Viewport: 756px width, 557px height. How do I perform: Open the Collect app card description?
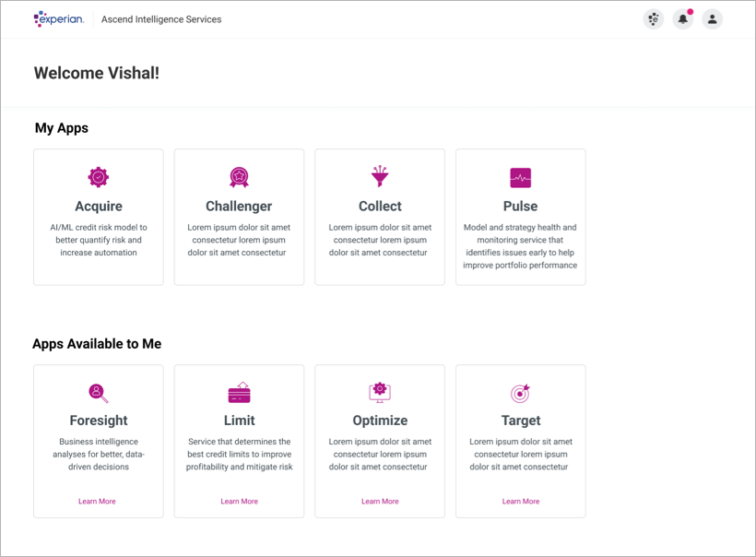coord(380,240)
